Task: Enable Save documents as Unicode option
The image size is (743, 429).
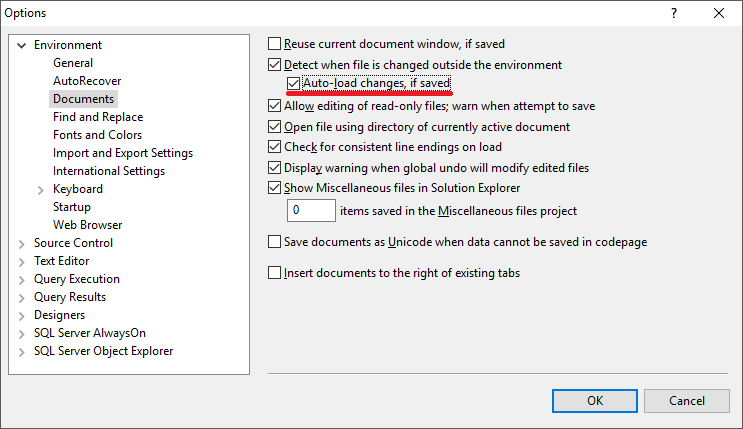Action: pyautogui.click(x=274, y=242)
